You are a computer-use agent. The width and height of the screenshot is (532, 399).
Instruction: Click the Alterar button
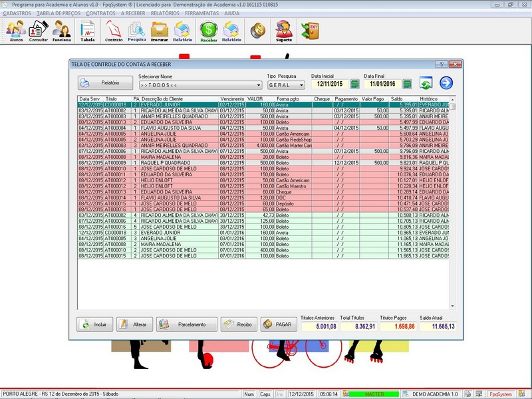(134, 325)
